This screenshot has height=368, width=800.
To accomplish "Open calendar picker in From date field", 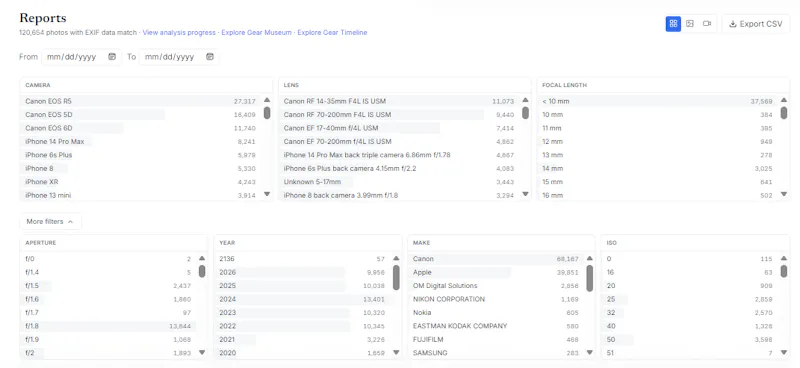I will click(112, 57).
